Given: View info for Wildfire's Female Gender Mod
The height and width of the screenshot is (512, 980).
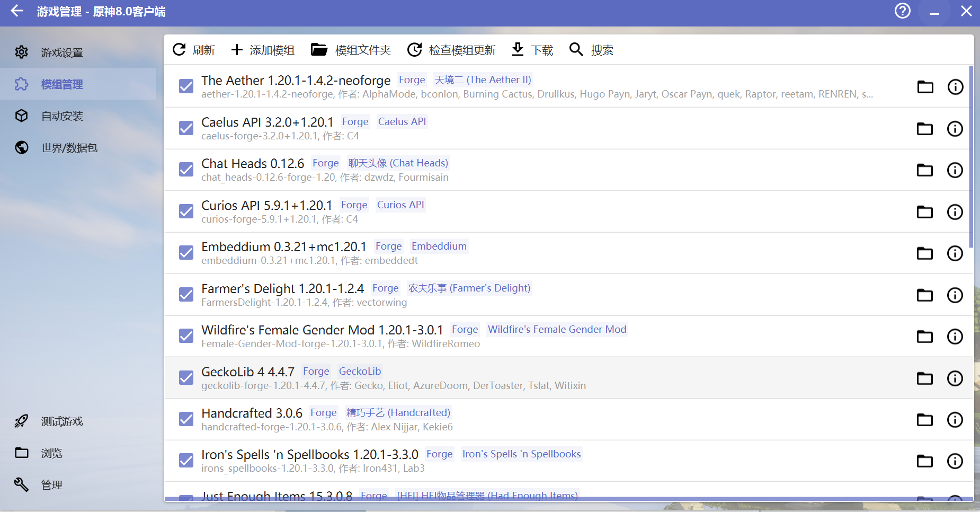Looking at the screenshot, I should click(x=955, y=336).
